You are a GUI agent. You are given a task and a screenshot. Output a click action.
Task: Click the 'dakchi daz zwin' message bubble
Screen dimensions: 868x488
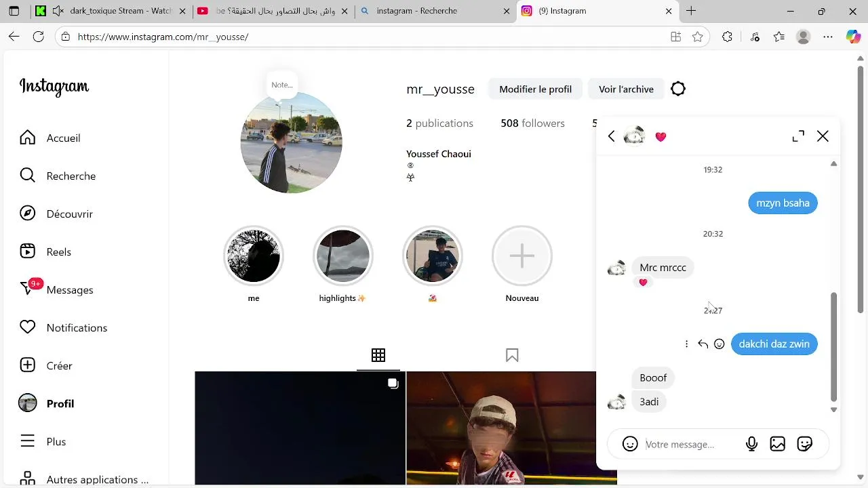[774, 344]
